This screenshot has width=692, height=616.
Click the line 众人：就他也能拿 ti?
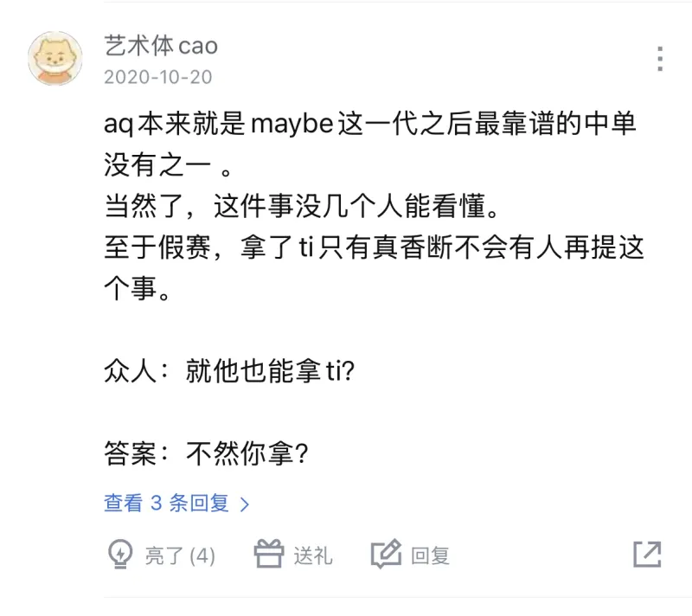tap(229, 370)
